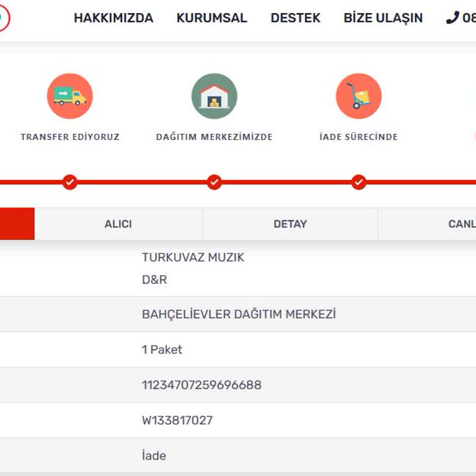Select the active red tab
476x476 pixels.
17,224
